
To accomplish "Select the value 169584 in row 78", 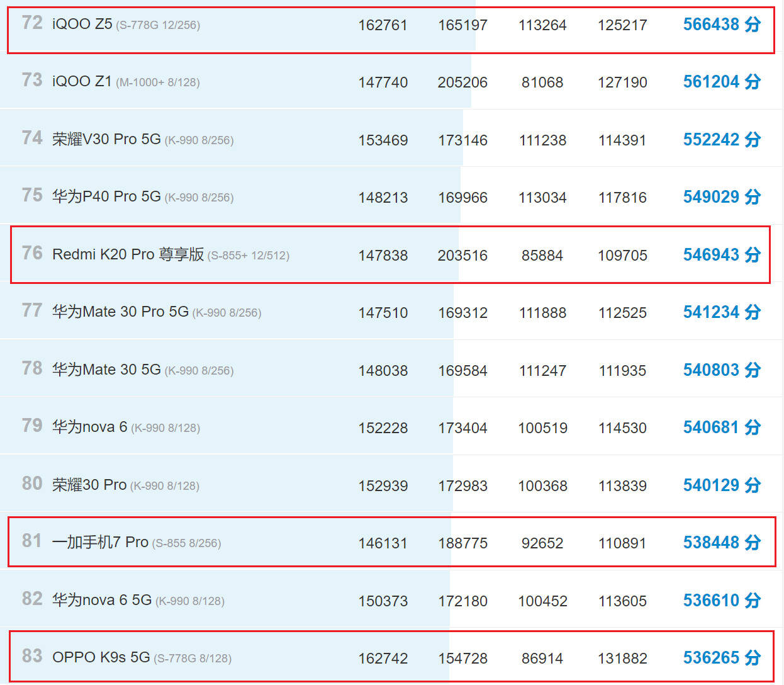I will (463, 371).
